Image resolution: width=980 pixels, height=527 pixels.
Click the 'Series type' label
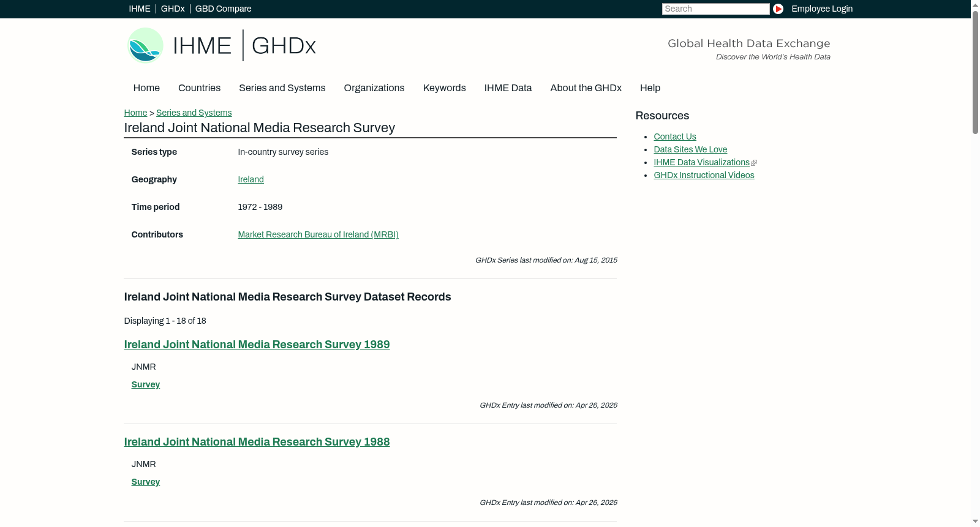point(154,152)
